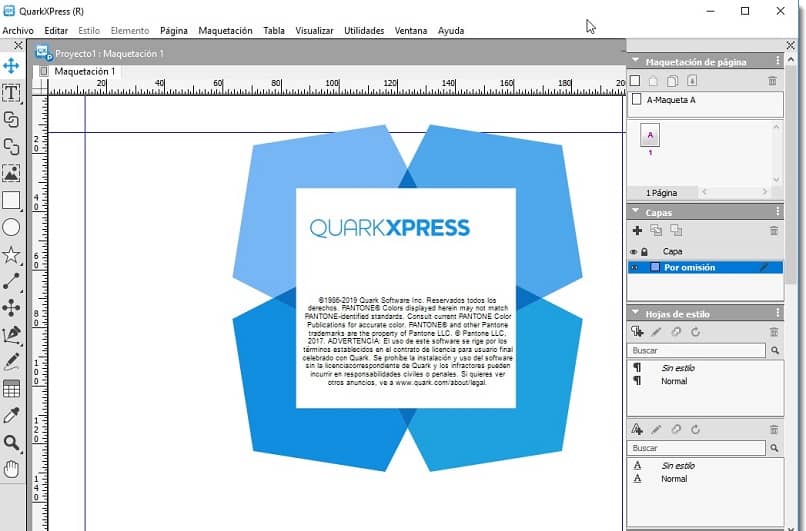Select the Eyedropper tool

click(11, 415)
